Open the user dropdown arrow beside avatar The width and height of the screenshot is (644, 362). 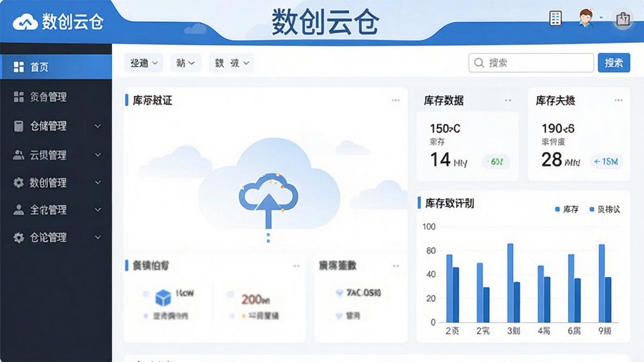coord(601,18)
